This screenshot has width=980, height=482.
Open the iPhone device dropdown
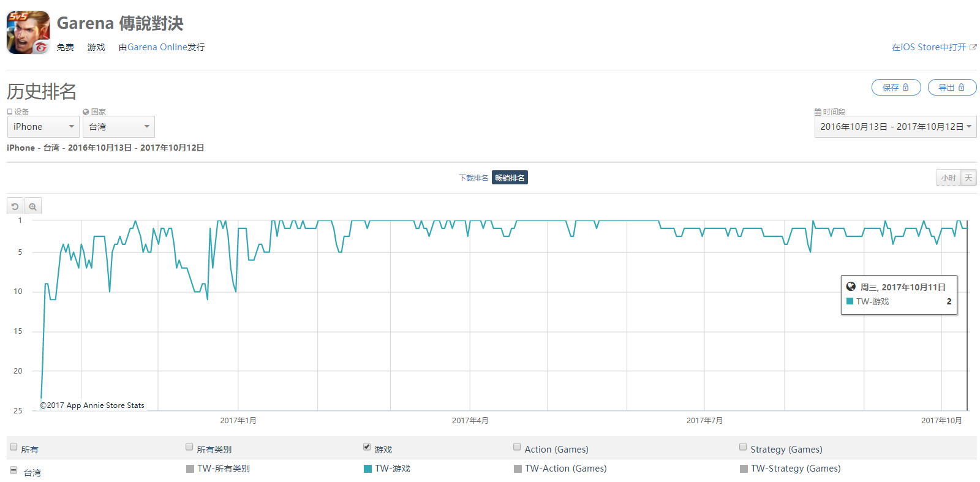click(43, 127)
